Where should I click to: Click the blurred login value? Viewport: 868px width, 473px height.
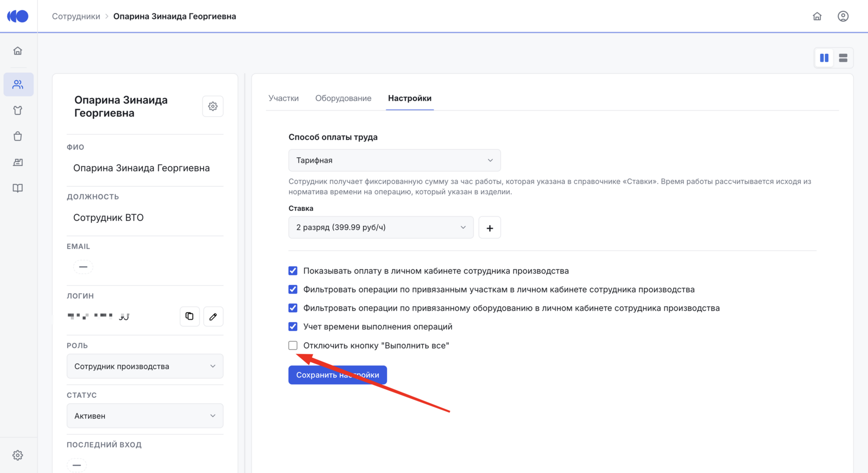(x=98, y=316)
